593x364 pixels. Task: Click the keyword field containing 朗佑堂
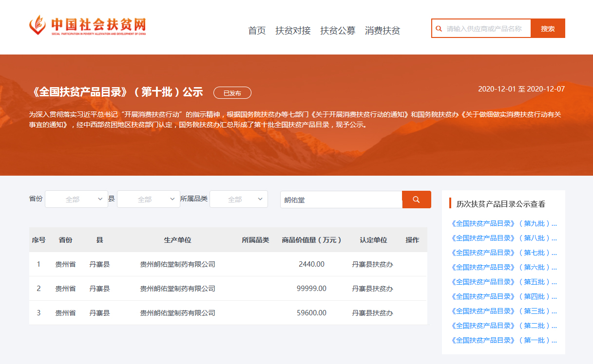pos(341,200)
